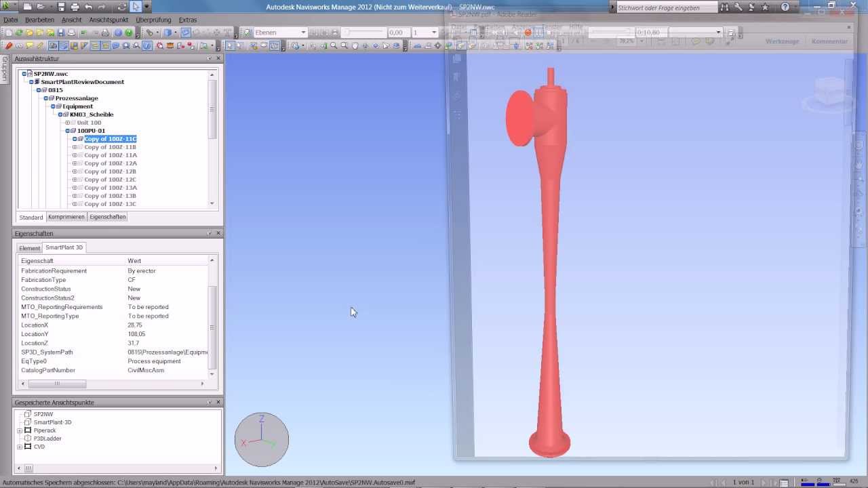868x488 pixels.
Task: Open the Datei menu
Action: point(11,20)
